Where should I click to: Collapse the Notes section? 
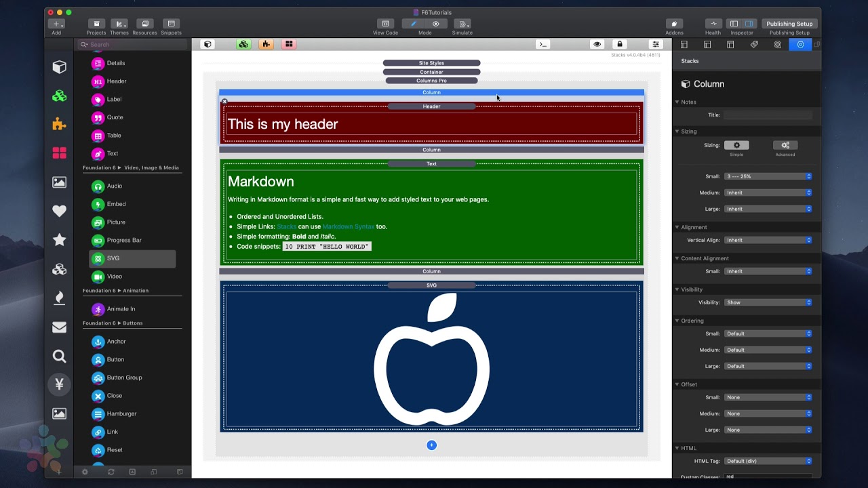pos(677,102)
